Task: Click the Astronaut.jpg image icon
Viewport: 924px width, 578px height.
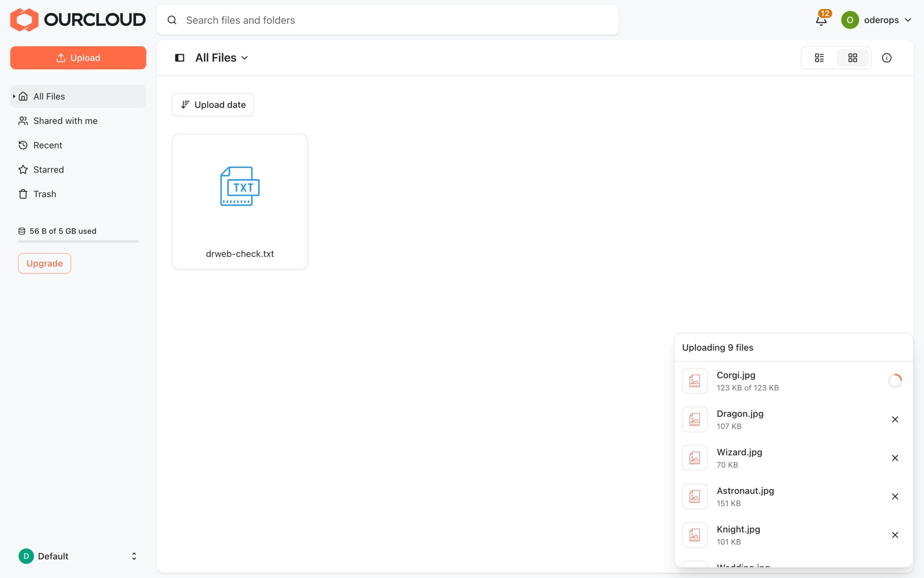Action: click(x=694, y=497)
